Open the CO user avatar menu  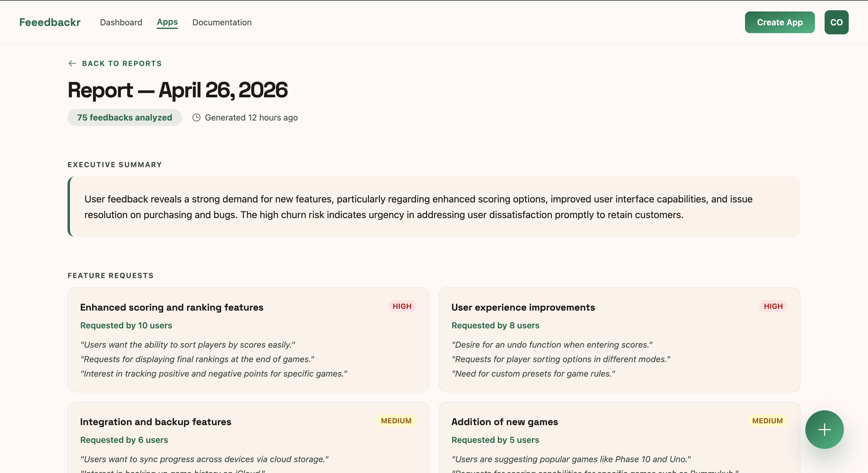click(836, 22)
